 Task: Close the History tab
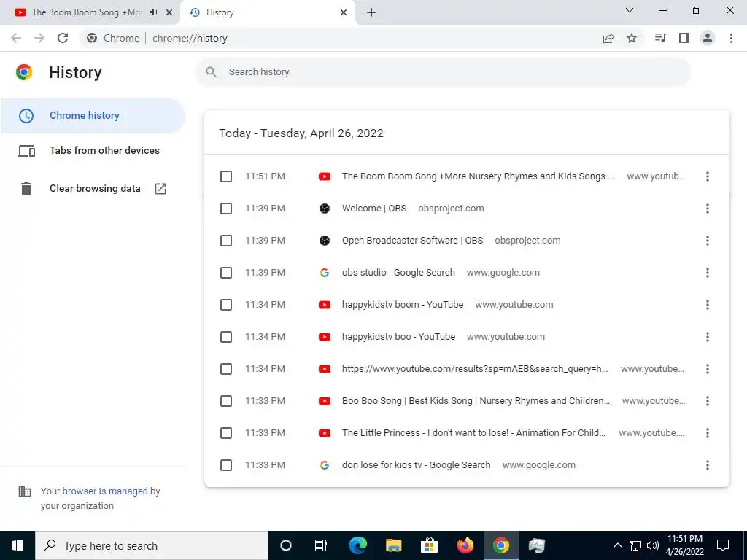click(344, 12)
